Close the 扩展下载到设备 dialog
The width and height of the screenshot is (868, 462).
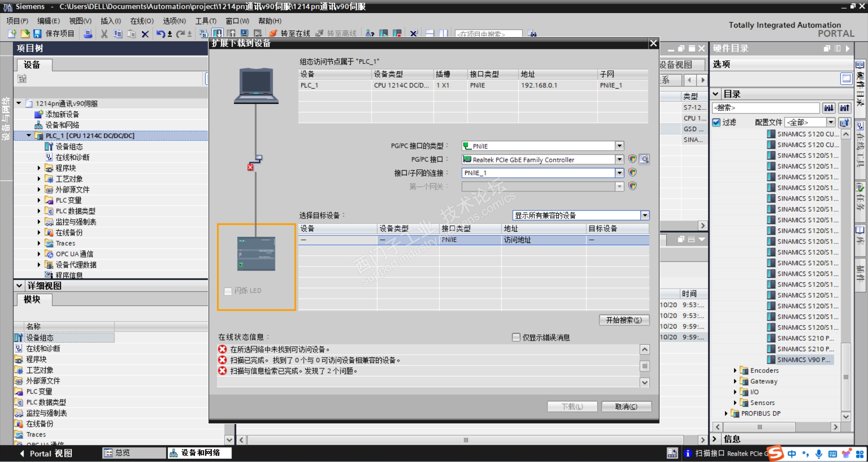653,43
